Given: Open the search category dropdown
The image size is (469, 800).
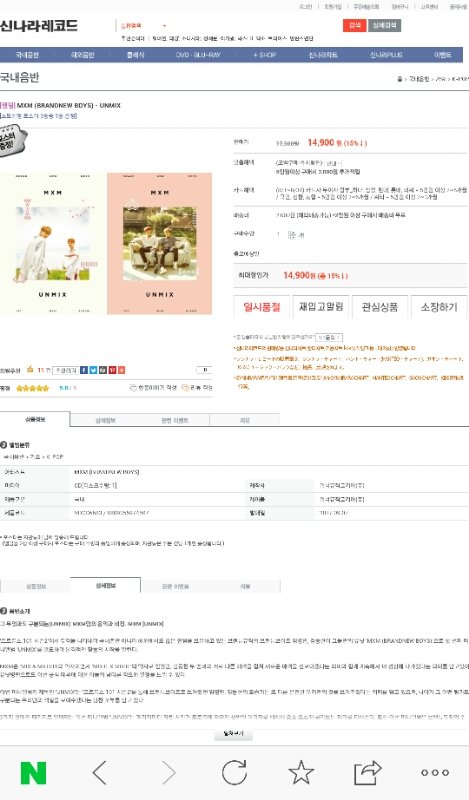Looking at the screenshot, I should [143, 26].
